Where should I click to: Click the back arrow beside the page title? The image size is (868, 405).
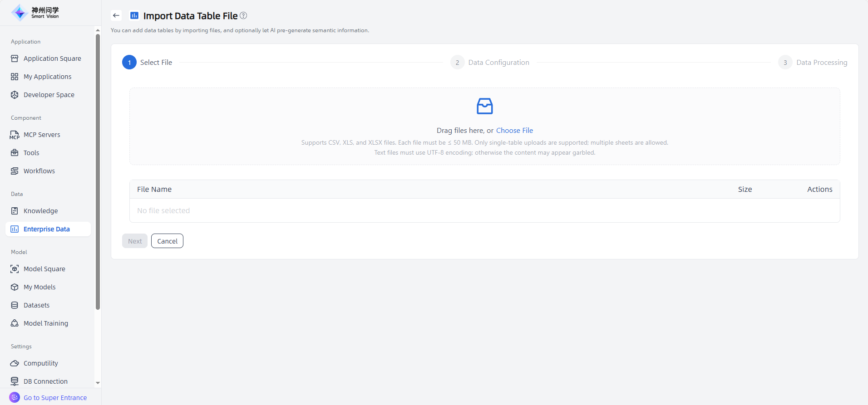click(x=116, y=15)
